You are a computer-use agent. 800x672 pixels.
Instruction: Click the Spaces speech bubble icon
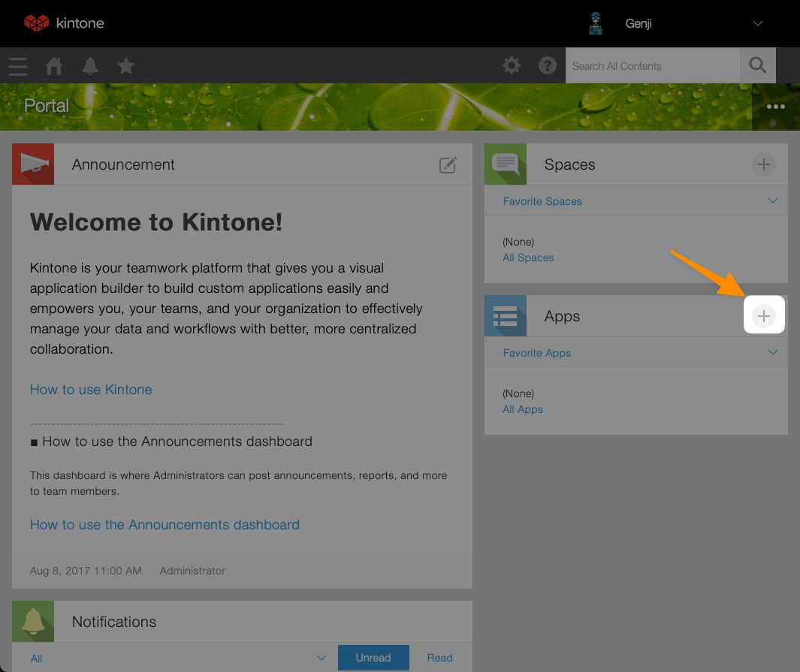(x=505, y=164)
